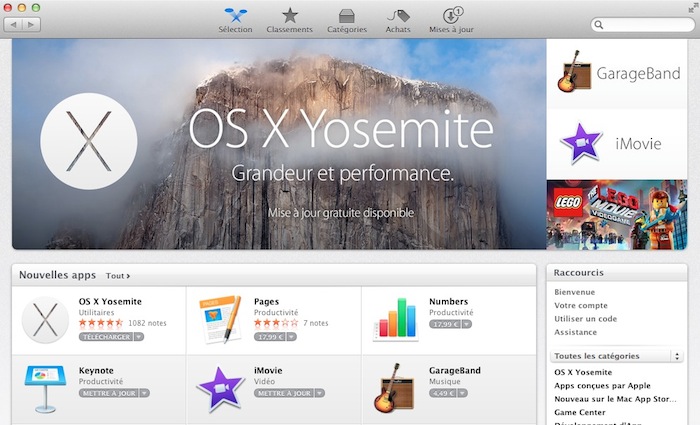Image resolution: width=700 pixels, height=425 pixels.
Task: Open dropdown arrow next to GarageBand price
Action: click(463, 393)
